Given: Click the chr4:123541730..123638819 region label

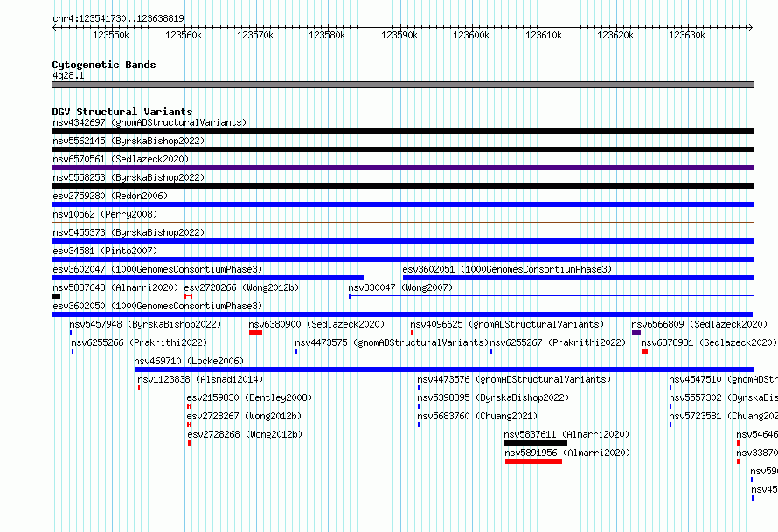Looking at the screenshot, I should (x=118, y=18).
